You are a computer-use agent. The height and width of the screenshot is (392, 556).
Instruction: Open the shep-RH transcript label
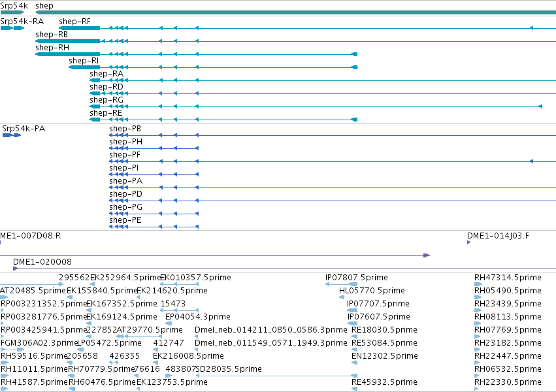[52, 48]
